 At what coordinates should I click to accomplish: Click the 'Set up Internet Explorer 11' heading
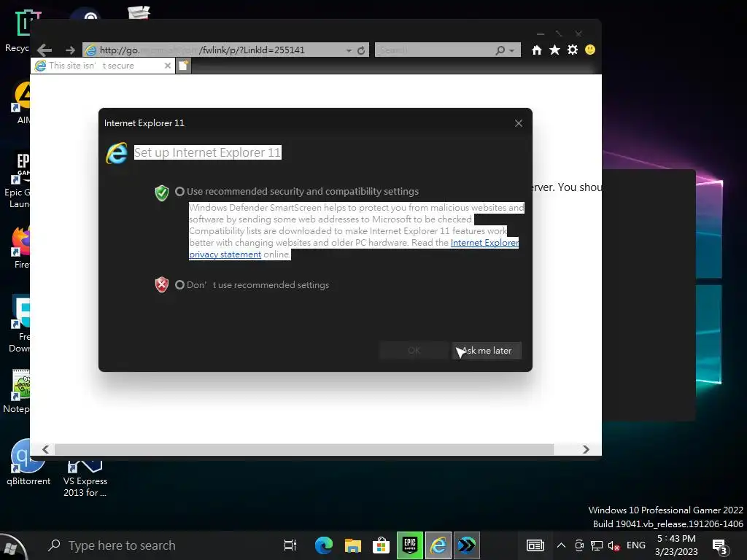208,152
